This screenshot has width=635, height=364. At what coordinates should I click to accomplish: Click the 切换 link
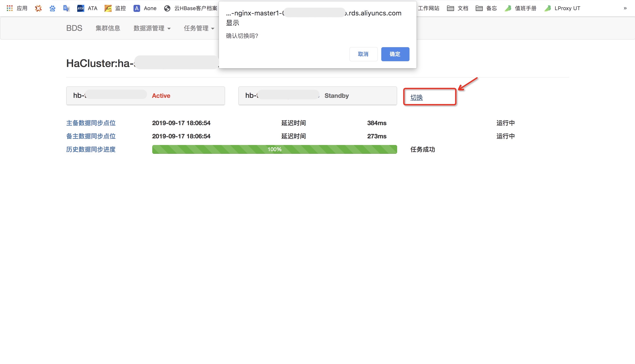417,97
